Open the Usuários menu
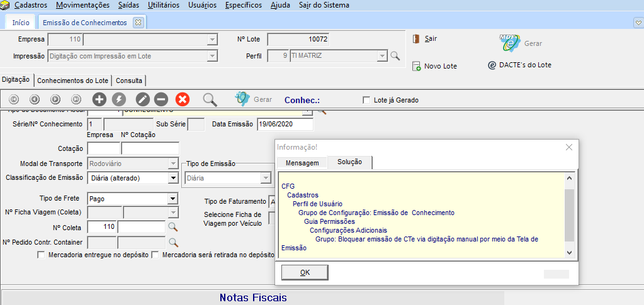The width and height of the screenshot is (644, 305). (x=203, y=5)
